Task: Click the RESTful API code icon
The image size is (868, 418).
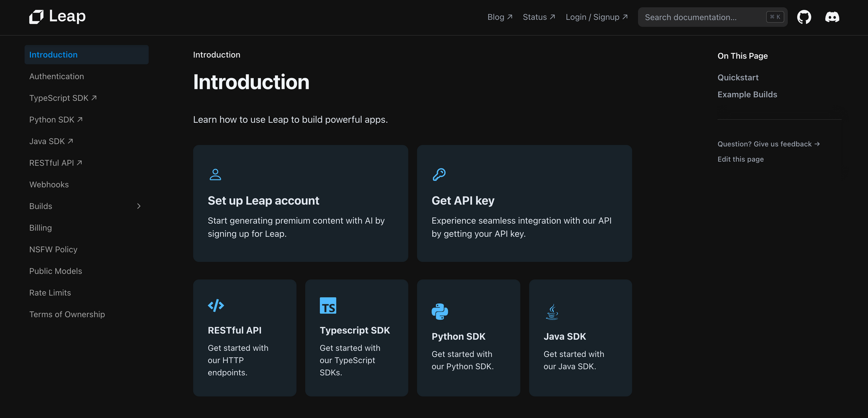Action: click(x=216, y=306)
